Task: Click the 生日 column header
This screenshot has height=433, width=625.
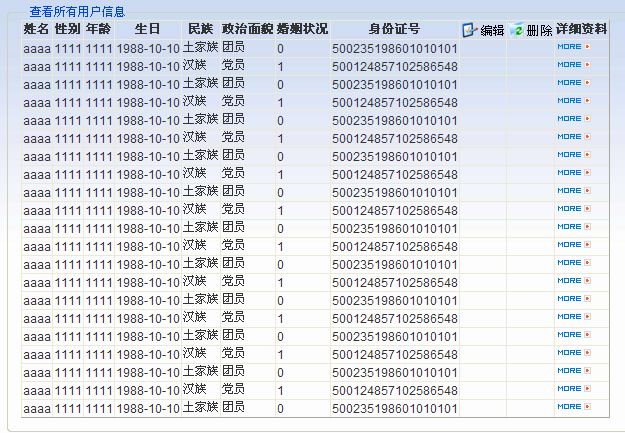Action: tap(147, 29)
